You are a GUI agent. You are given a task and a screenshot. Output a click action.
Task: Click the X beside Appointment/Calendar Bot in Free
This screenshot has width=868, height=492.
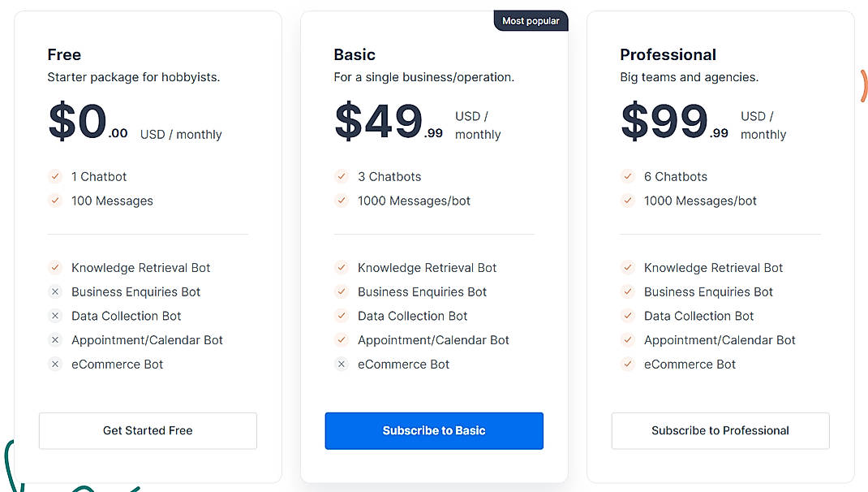55,340
